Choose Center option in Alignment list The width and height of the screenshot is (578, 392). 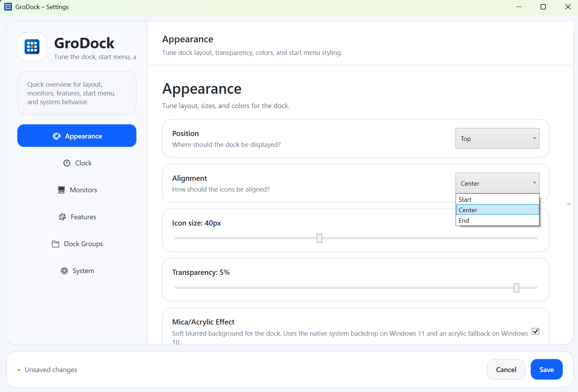click(497, 210)
